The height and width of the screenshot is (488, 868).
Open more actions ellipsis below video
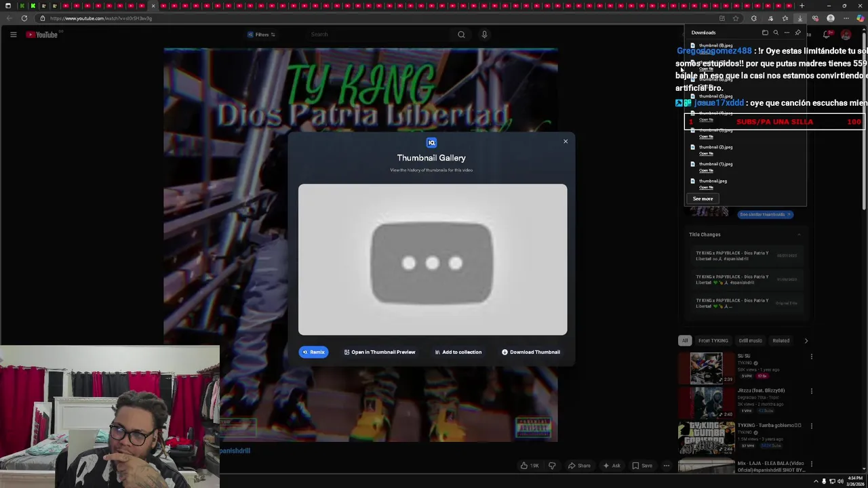[667, 466]
